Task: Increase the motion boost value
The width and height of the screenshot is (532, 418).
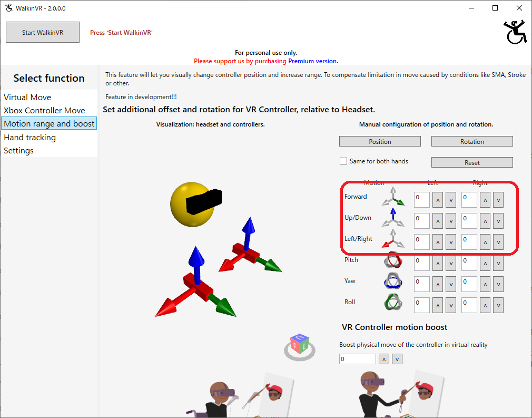Action: pos(384,359)
